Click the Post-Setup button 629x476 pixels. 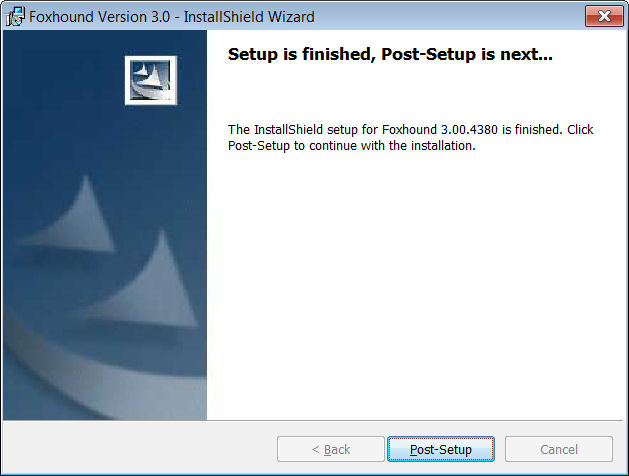(x=440, y=449)
